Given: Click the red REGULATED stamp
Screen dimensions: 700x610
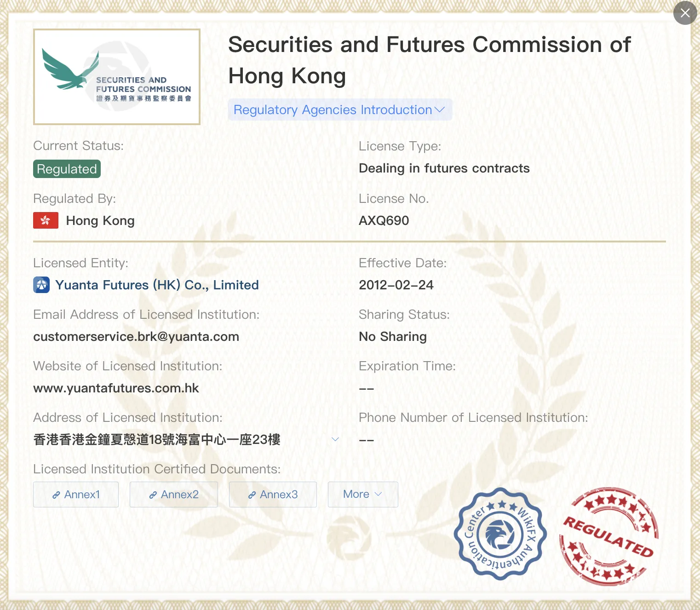Looking at the screenshot, I should (x=608, y=536).
